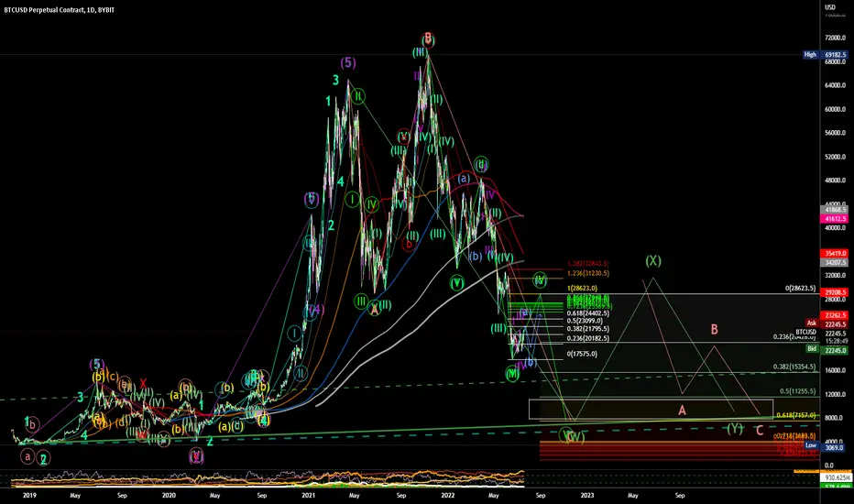This screenshot has width=854, height=504.
Task: Click the 0.5(11255.5) retracement label
Action: pyautogui.click(x=798, y=391)
